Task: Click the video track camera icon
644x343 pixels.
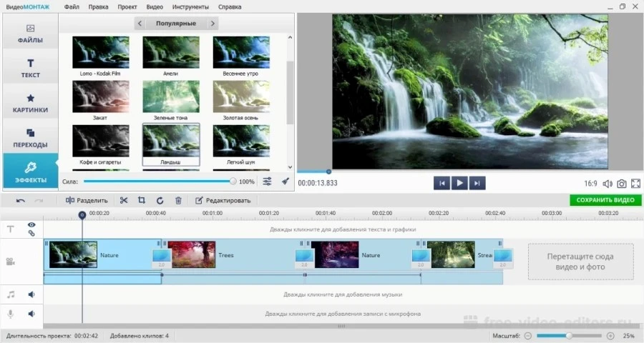Action: [11, 262]
